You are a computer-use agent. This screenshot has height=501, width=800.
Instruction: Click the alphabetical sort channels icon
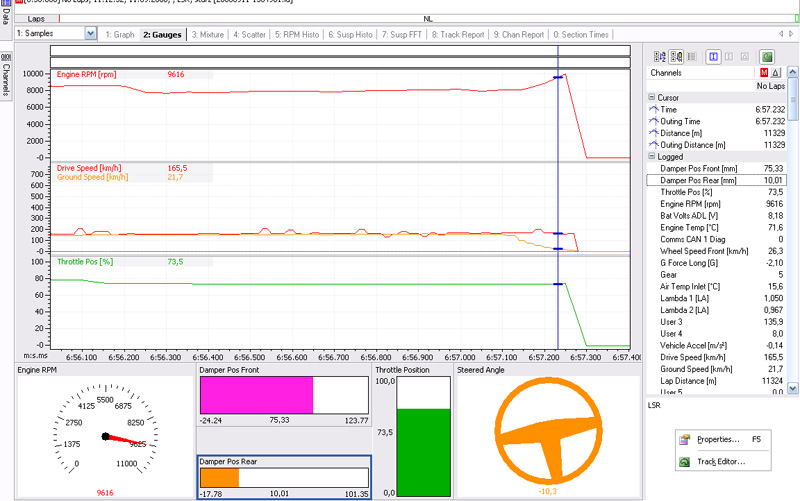pos(659,57)
